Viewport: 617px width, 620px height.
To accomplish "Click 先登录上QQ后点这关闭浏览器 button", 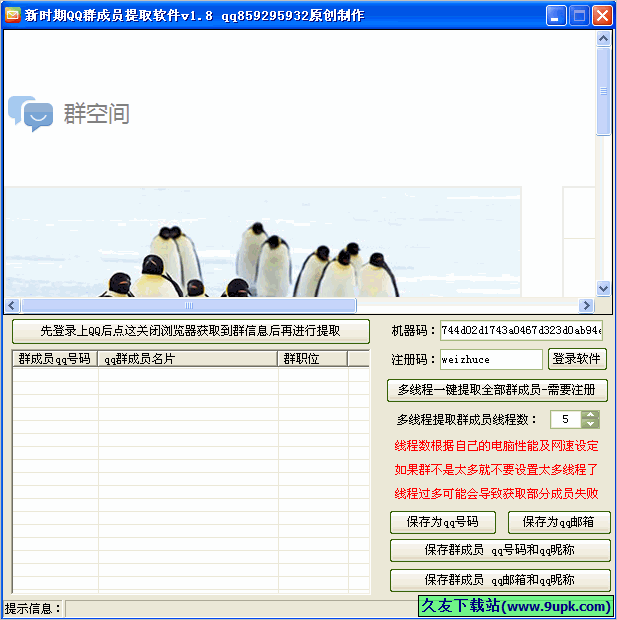I will coord(191,331).
